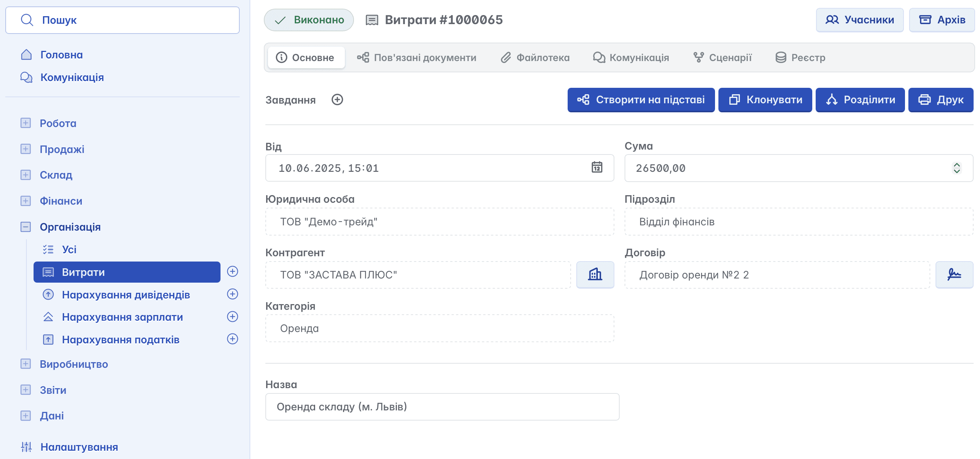Click the Виконано status toggle
Image resolution: width=980 pixels, height=459 pixels.
(x=309, y=20)
